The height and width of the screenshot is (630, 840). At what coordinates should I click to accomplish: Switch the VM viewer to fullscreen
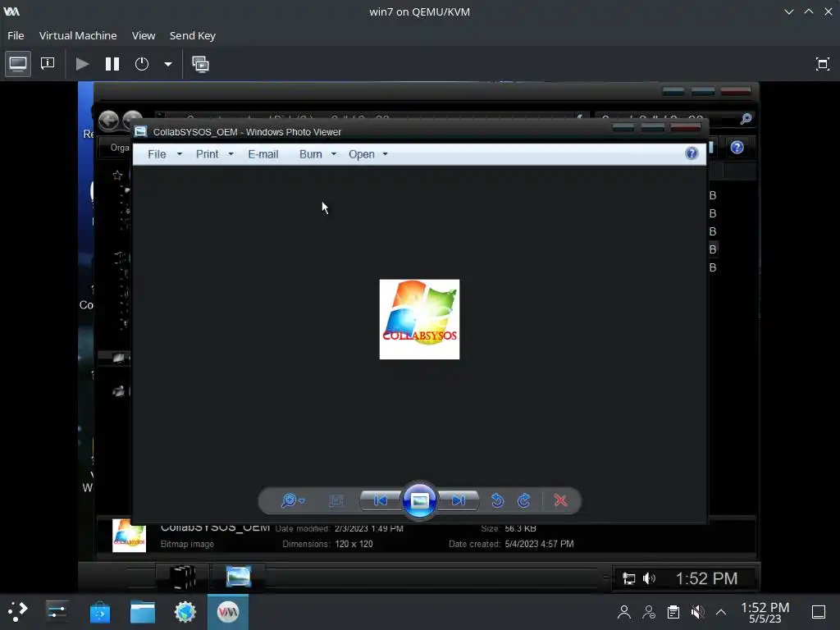[x=822, y=64]
